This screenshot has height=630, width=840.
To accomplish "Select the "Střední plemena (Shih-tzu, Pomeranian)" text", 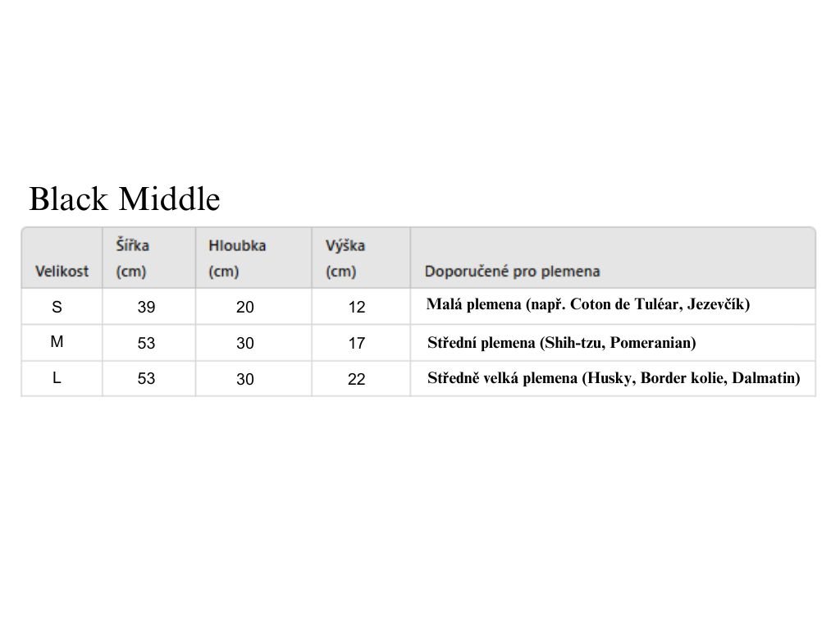I will click(562, 343).
